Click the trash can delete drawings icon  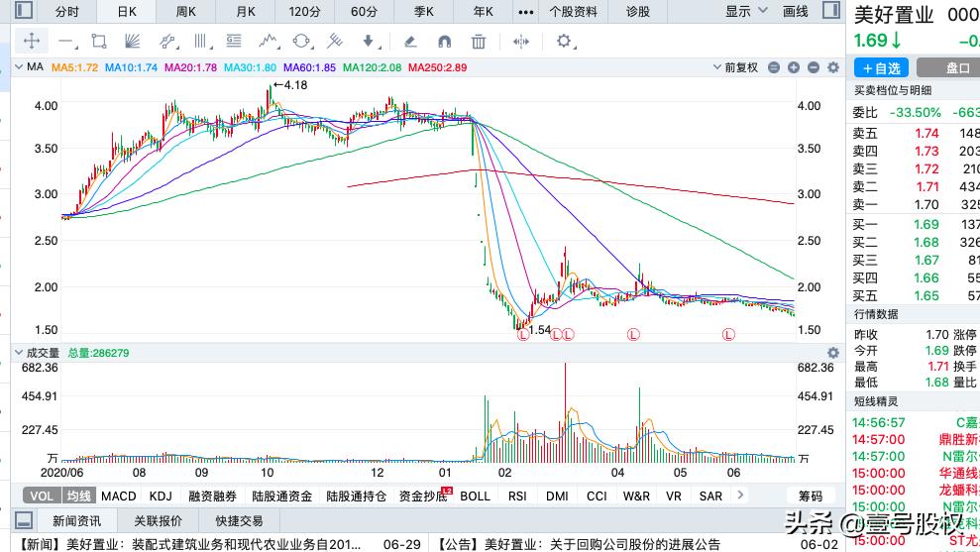(x=479, y=42)
